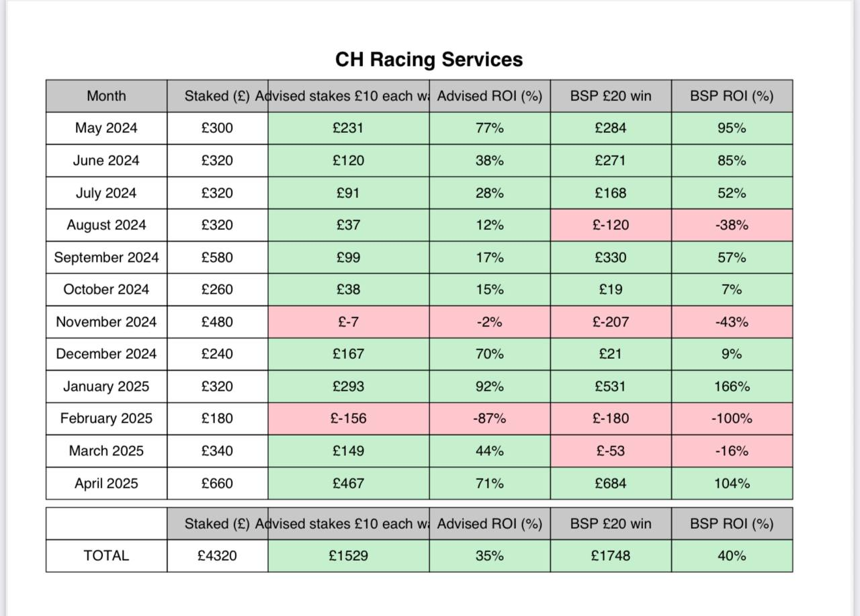
Task: Click the November 2024 £-7 advised cell
Action: click(x=348, y=322)
